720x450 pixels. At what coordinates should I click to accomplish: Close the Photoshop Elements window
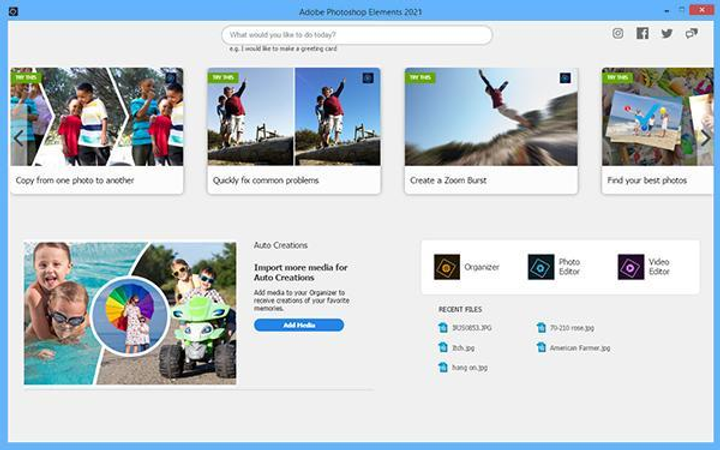point(702,10)
